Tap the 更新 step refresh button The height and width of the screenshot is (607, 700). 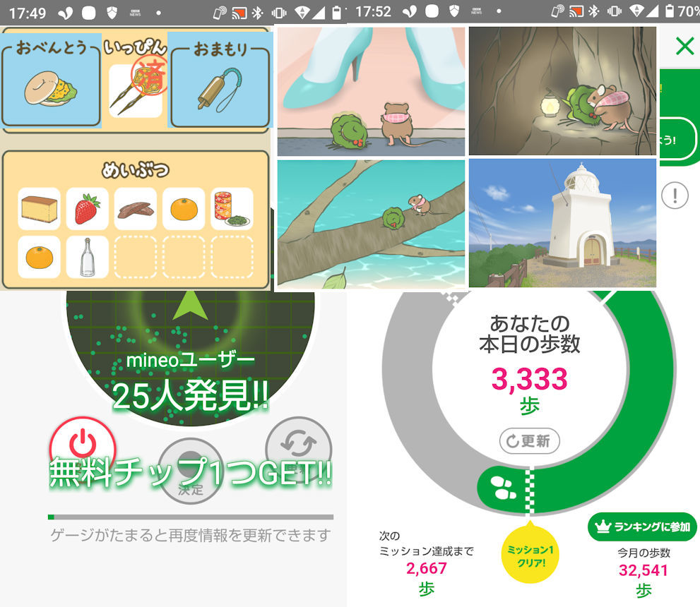coord(530,441)
